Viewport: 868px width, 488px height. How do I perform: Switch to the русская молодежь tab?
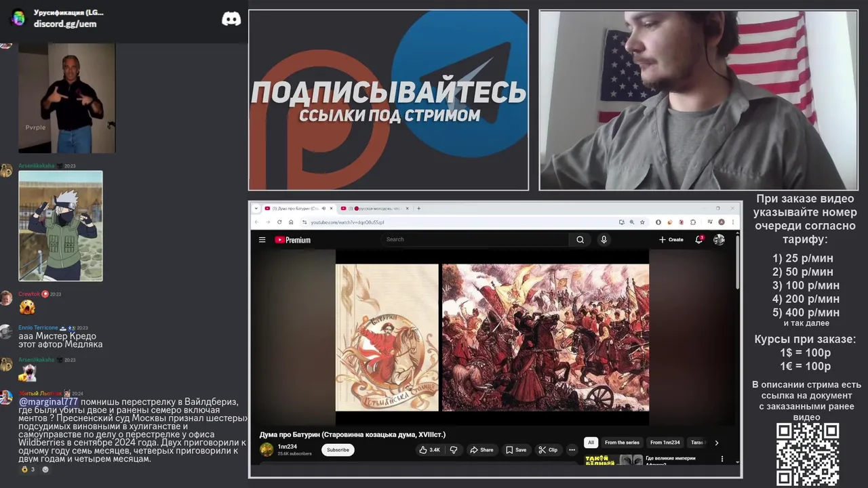click(375, 208)
